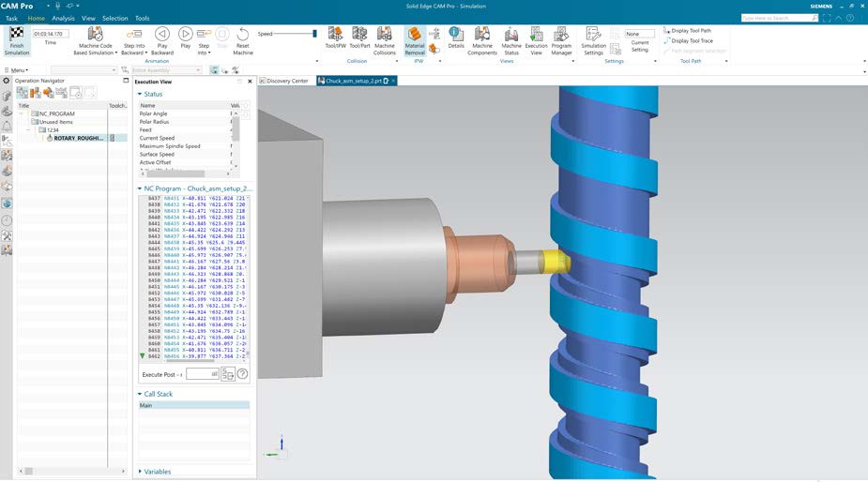This screenshot has width=868, height=482.
Task: Collapse the Status section
Action: [140, 94]
